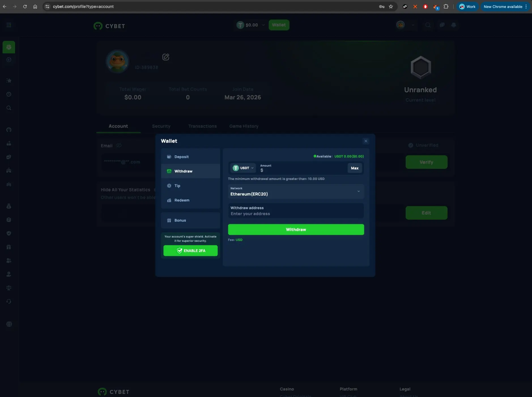Click the Tether coin icon in header

[x=240, y=25]
